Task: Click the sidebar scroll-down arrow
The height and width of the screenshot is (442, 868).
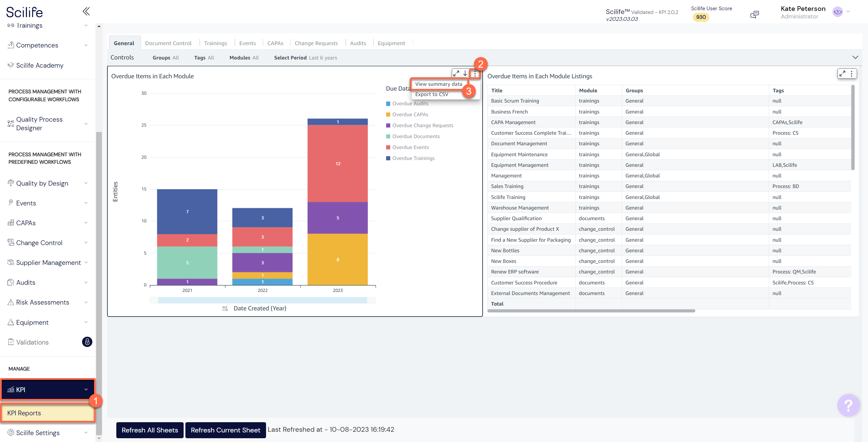Action: pyautogui.click(x=99, y=438)
